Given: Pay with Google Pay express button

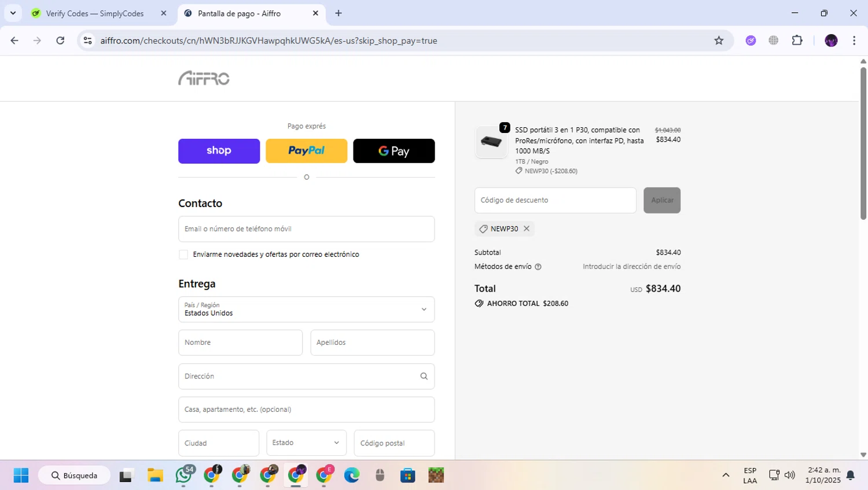Looking at the screenshot, I should point(394,151).
